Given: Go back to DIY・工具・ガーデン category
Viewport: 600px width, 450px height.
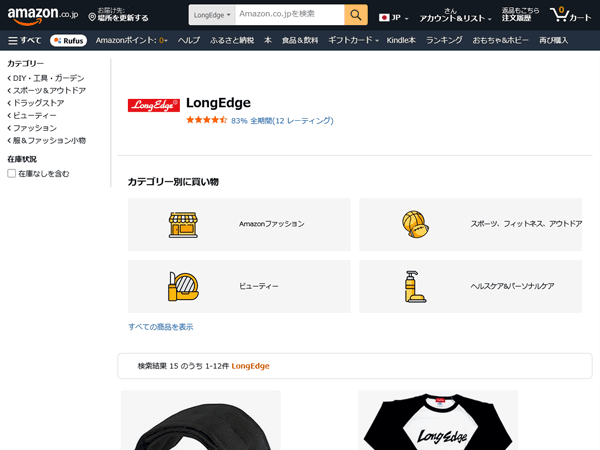Looking at the screenshot, I should [x=46, y=78].
